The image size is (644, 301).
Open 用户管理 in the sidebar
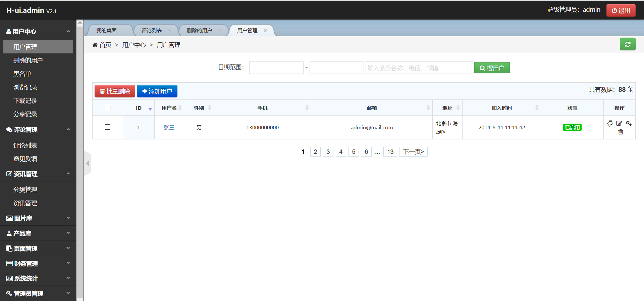point(38,47)
